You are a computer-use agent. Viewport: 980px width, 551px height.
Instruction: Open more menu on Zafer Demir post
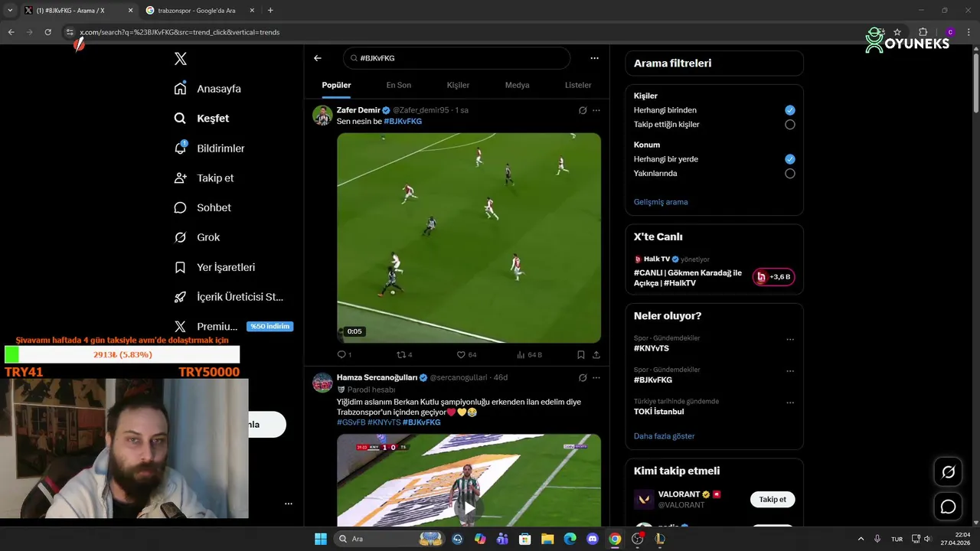[x=596, y=110]
